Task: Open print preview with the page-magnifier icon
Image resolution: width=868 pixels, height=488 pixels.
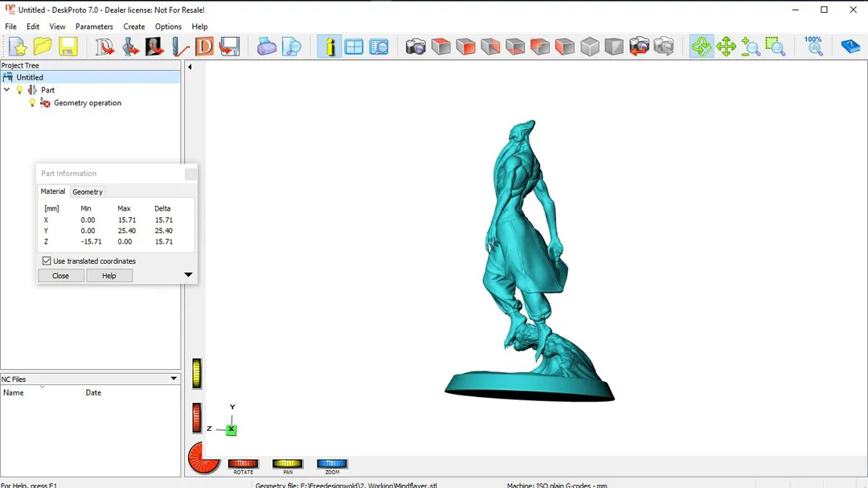Action: [x=291, y=47]
